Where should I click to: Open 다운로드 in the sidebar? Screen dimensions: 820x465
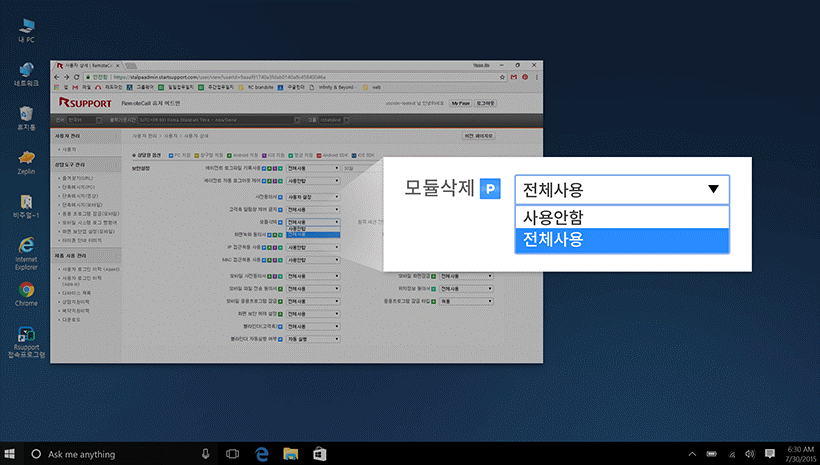71,320
